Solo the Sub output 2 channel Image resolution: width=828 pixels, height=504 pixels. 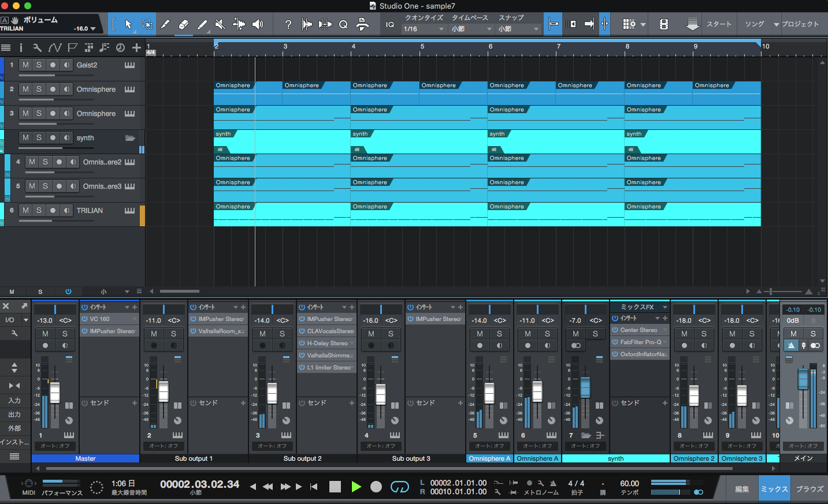click(x=282, y=334)
